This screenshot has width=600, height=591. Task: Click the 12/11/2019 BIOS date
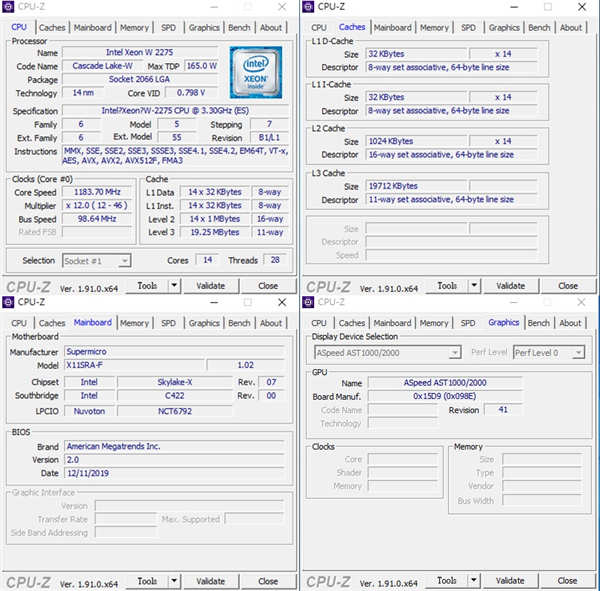[174, 473]
